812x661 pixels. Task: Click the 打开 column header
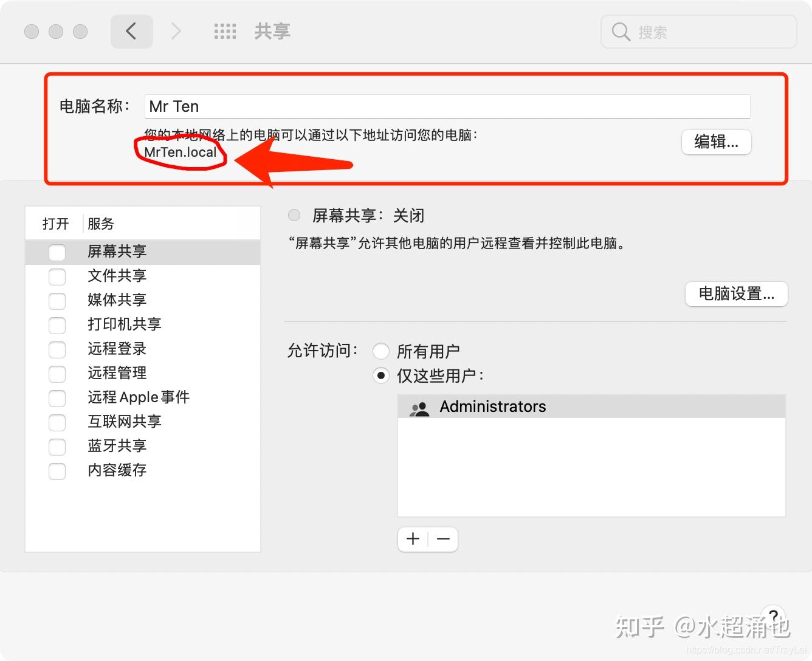pos(55,224)
